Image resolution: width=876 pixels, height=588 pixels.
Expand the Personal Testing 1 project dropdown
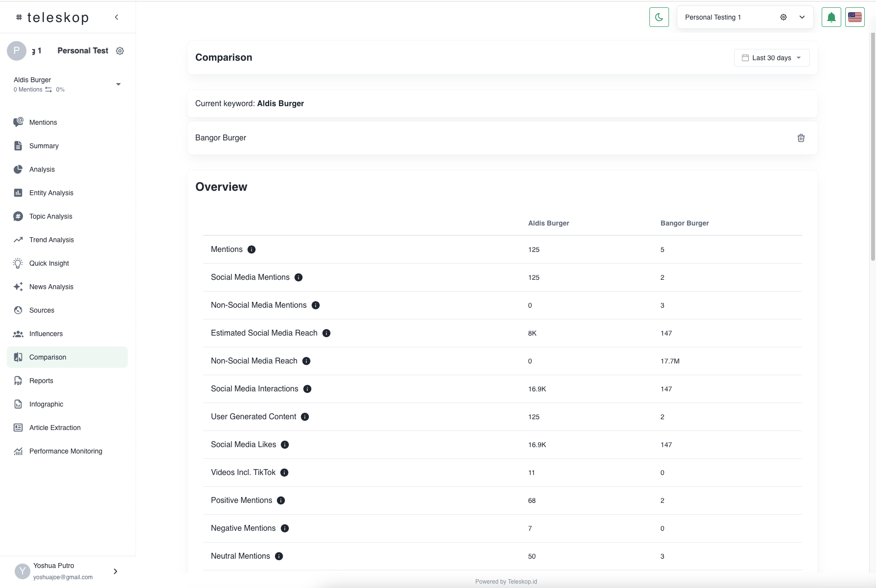point(802,17)
